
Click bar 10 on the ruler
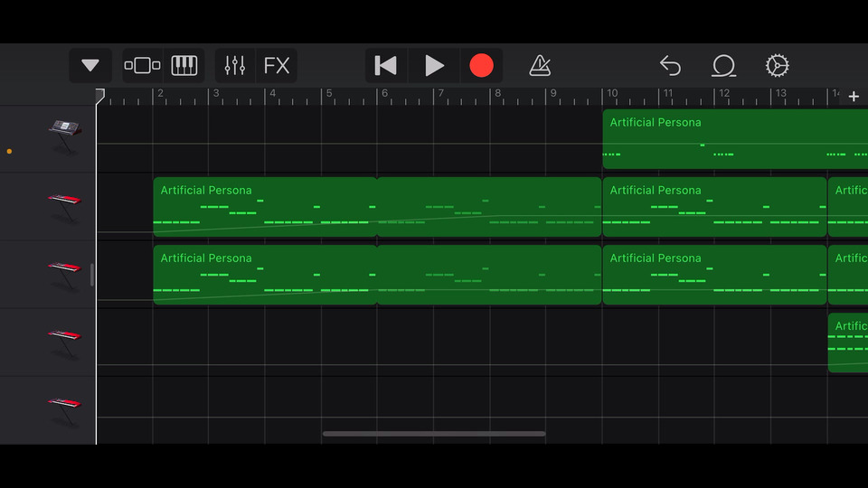click(612, 93)
